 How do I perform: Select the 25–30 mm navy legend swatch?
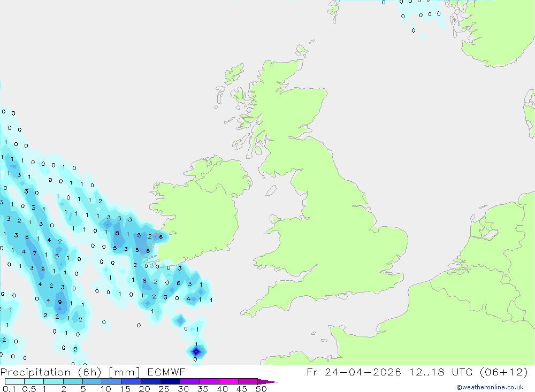coord(170,381)
